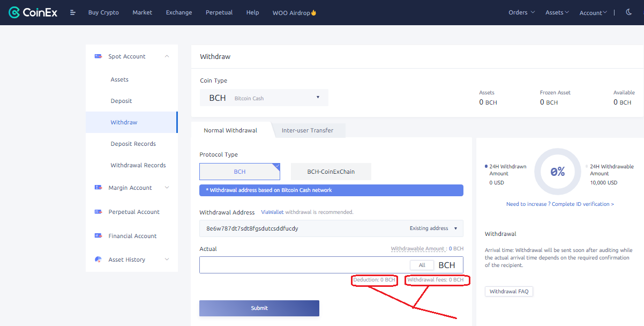Image resolution: width=644 pixels, height=326 pixels.
Task: Select the BCH-CoinExChain protocol type
Action: click(331, 172)
